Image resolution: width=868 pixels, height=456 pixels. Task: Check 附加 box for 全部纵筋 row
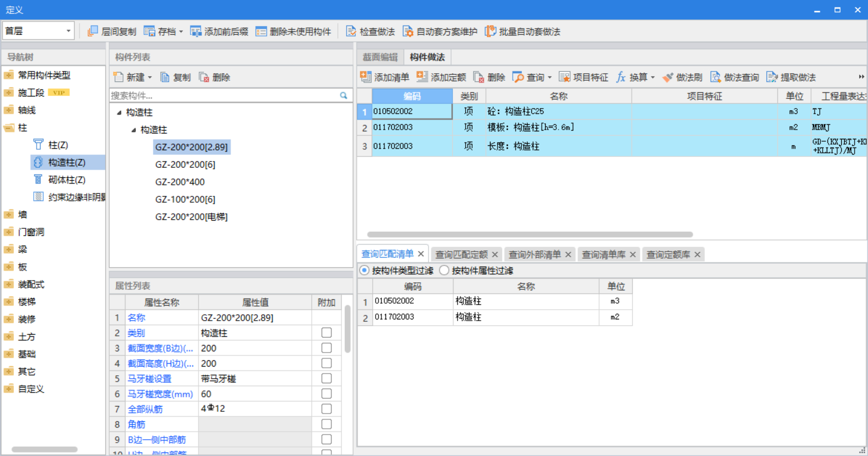pyautogui.click(x=327, y=408)
